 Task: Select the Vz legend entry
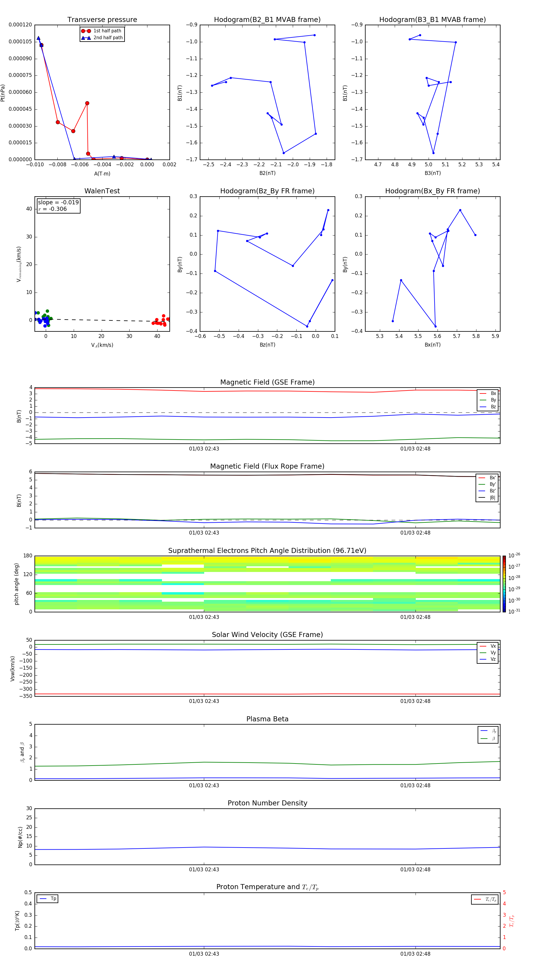(488, 659)
